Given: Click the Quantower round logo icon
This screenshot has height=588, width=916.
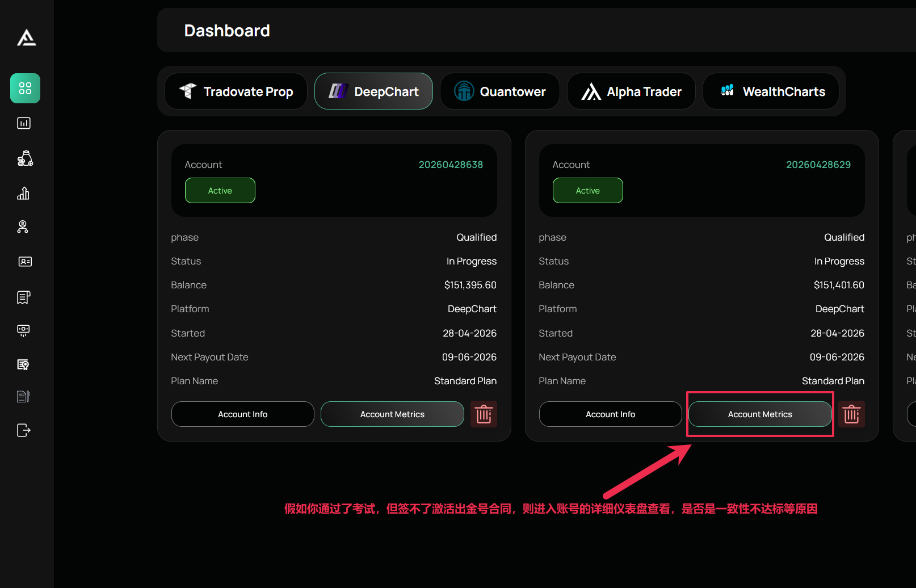Looking at the screenshot, I should coord(464,91).
